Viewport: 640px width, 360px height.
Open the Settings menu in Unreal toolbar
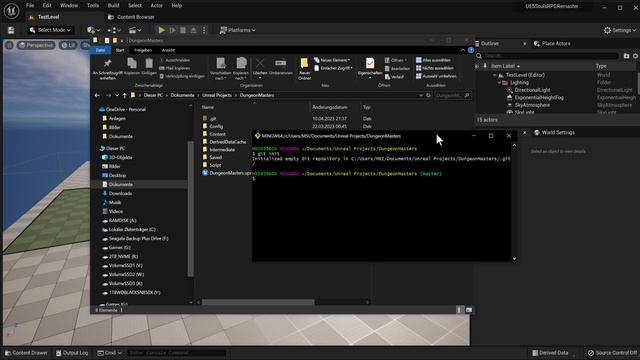click(x=620, y=30)
